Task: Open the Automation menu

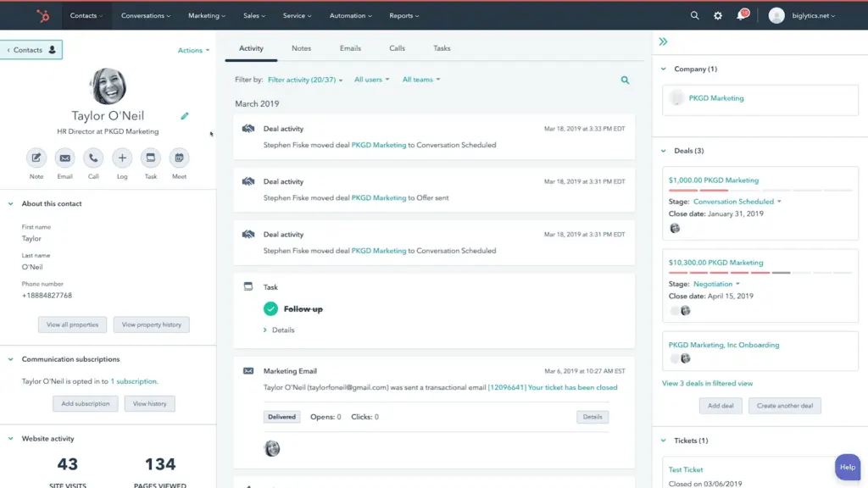Action: (x=350, y=15)
